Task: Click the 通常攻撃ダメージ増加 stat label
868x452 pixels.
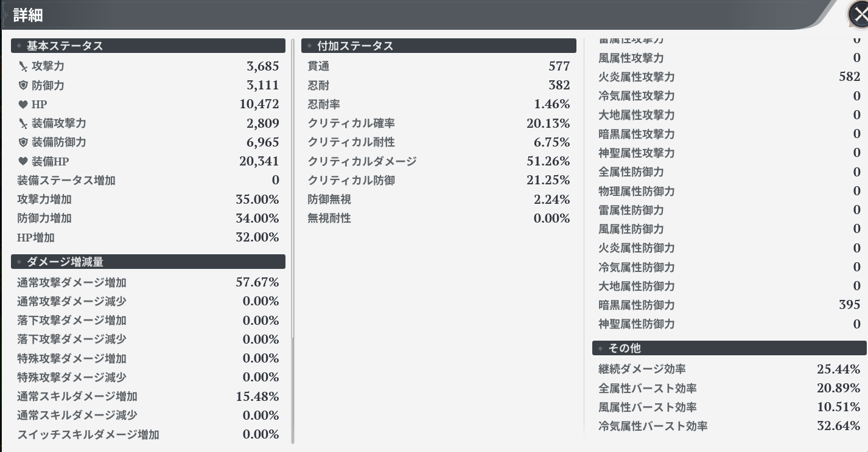Action: (72, 283)
